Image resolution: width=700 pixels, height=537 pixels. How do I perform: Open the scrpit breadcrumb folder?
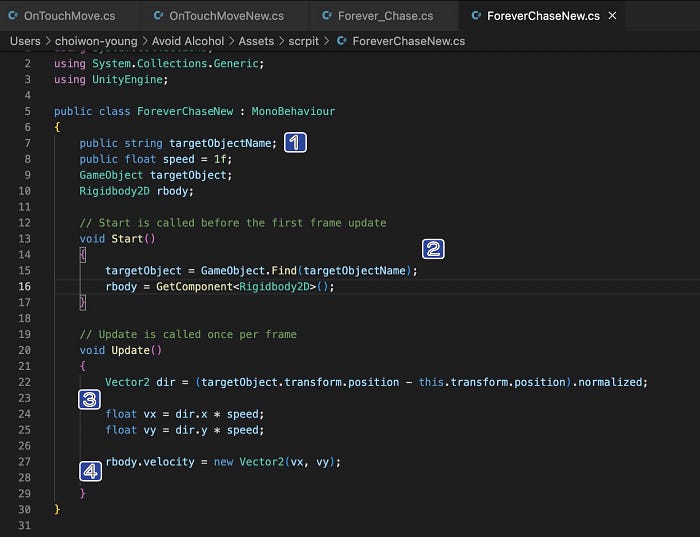304,41
